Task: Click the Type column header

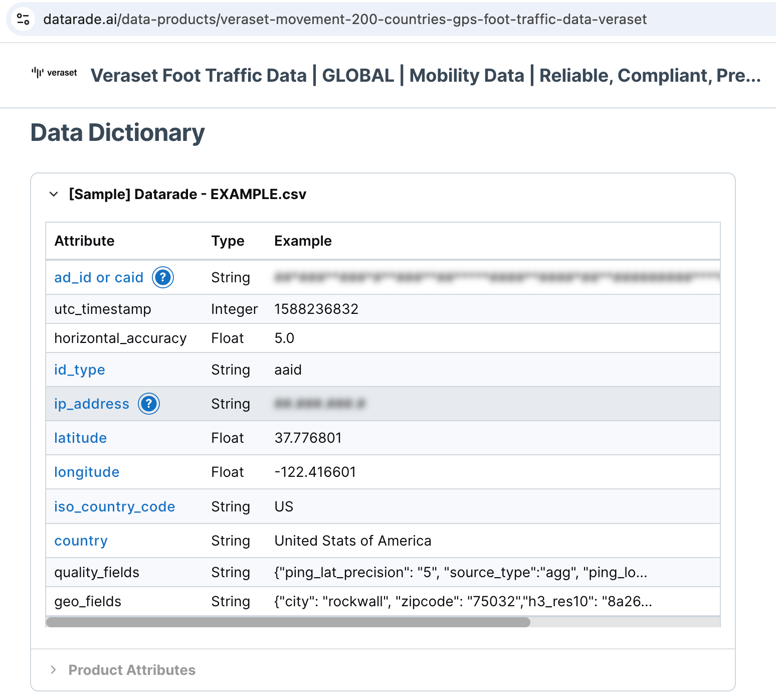Action: [228, 241]
